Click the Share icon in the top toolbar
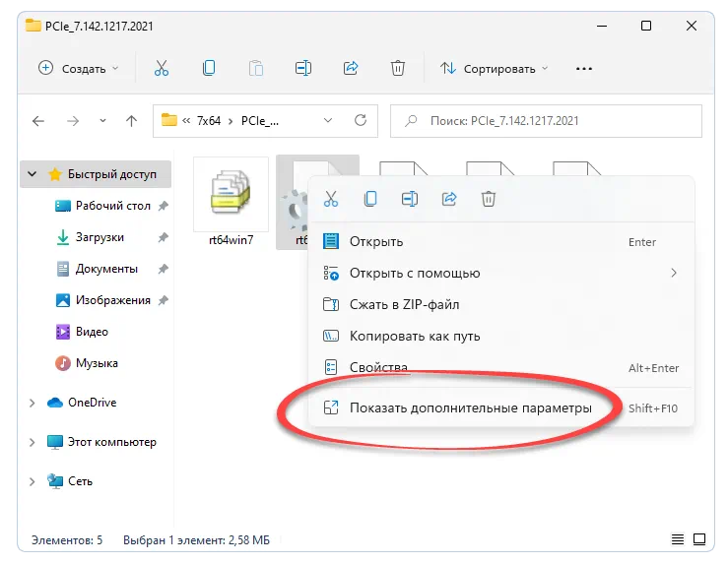The image size is (728, 564). [351, 68]
